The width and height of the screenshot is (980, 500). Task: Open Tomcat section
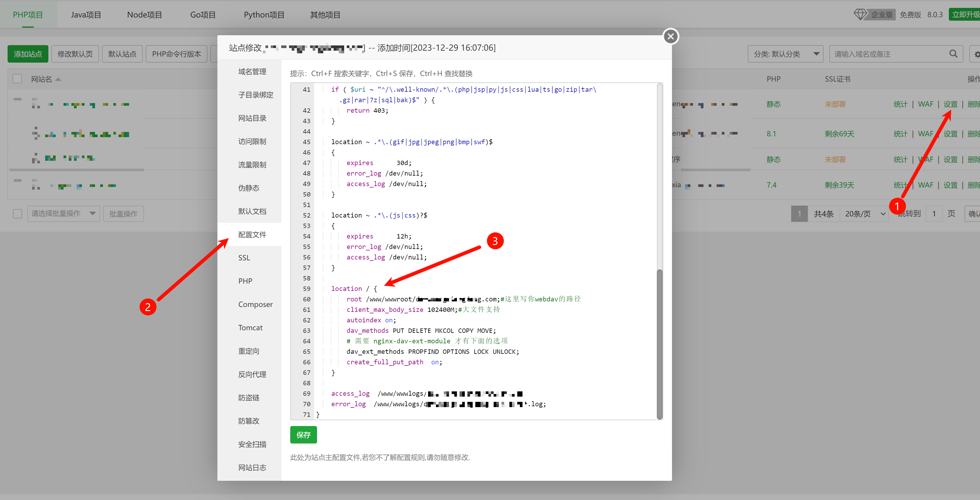pyautogui.click(x=250, y=328)
